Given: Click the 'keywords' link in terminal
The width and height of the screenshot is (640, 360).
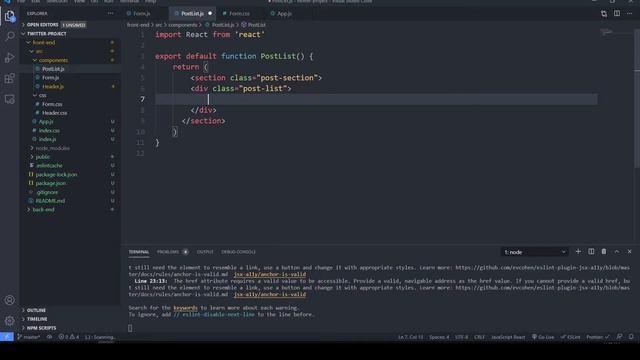Looking at the screenshot, I should [185, 308].
